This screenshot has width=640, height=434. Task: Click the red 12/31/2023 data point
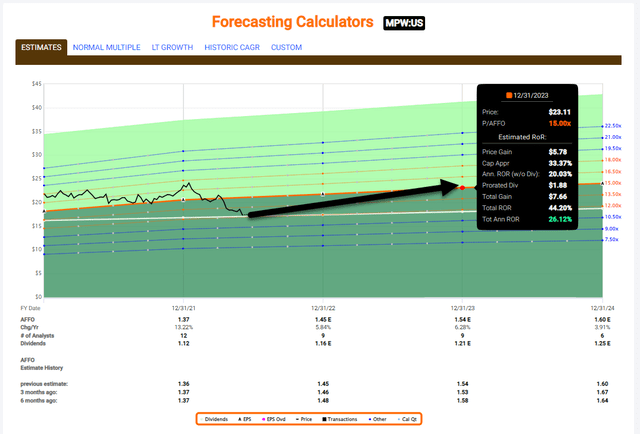pyautogui.click(x=462, y=187)
